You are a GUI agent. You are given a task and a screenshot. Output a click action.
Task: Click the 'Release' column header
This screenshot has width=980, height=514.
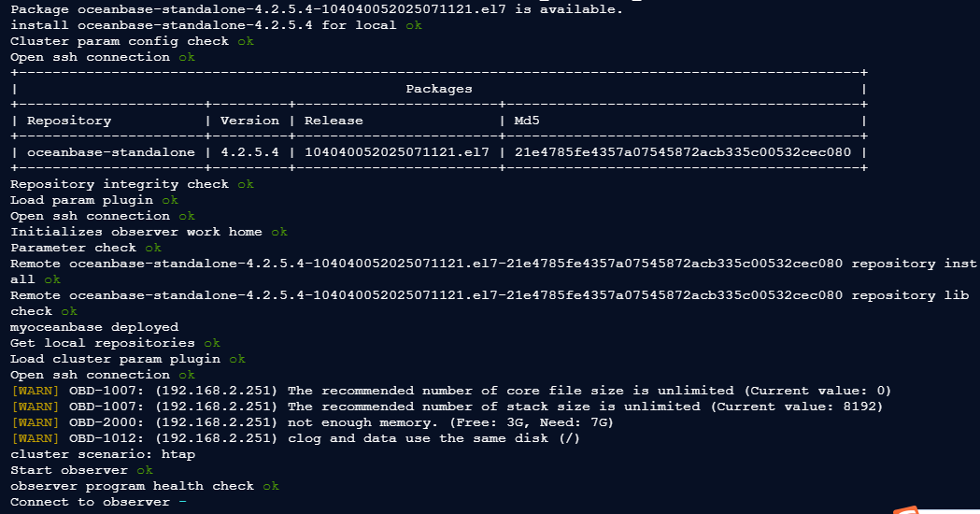(x=334, y=121)
